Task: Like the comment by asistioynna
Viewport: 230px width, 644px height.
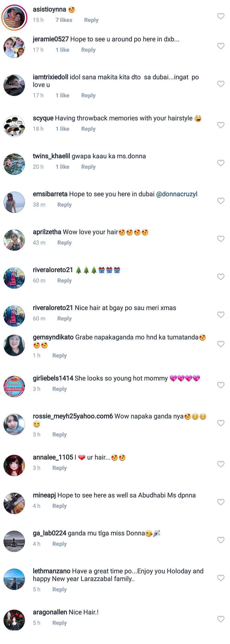Action: point(221,17)
